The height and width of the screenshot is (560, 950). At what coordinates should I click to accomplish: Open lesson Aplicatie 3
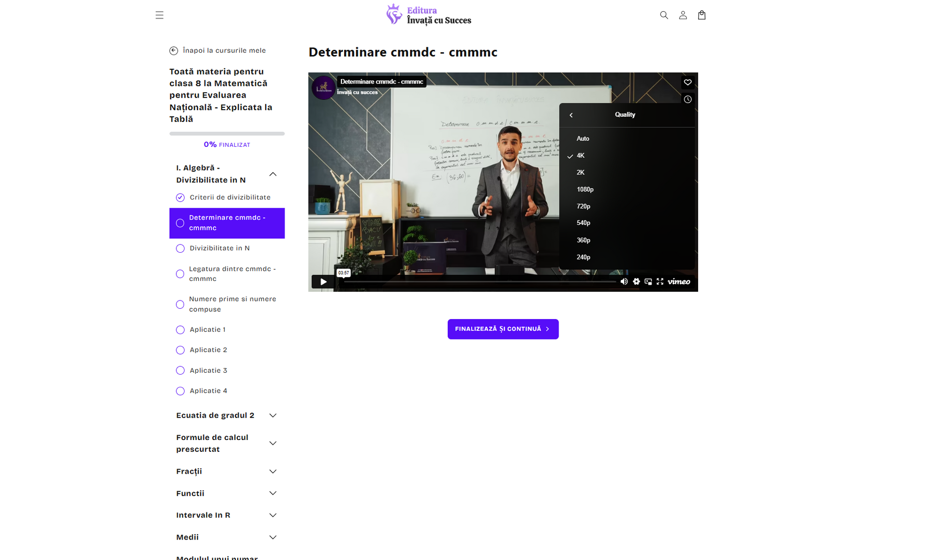tap(208, 370)
